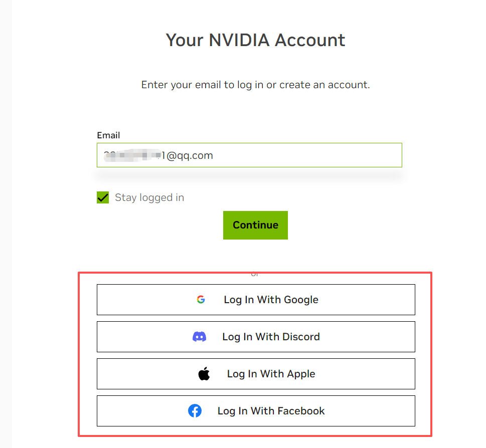Use the "Log In With Facebook" text
The height and width of the screenshot is (448, 486).
(x=271, y=411)
